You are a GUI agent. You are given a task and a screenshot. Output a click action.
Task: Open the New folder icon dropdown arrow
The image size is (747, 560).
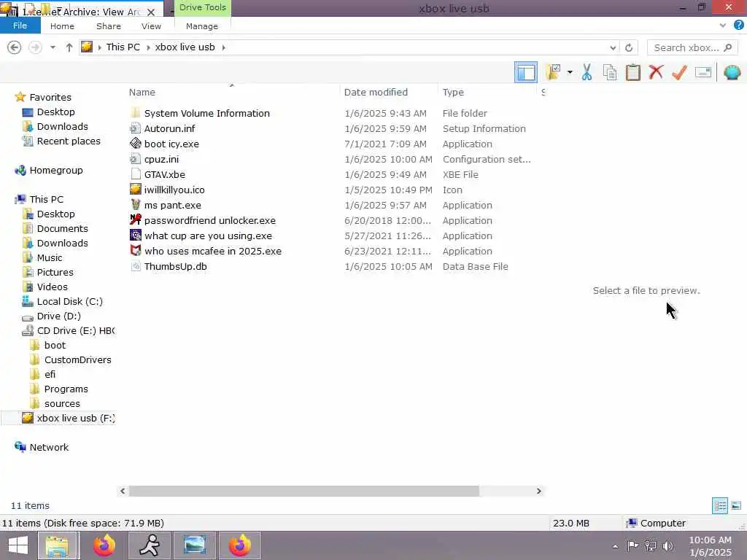click(570, 72)
